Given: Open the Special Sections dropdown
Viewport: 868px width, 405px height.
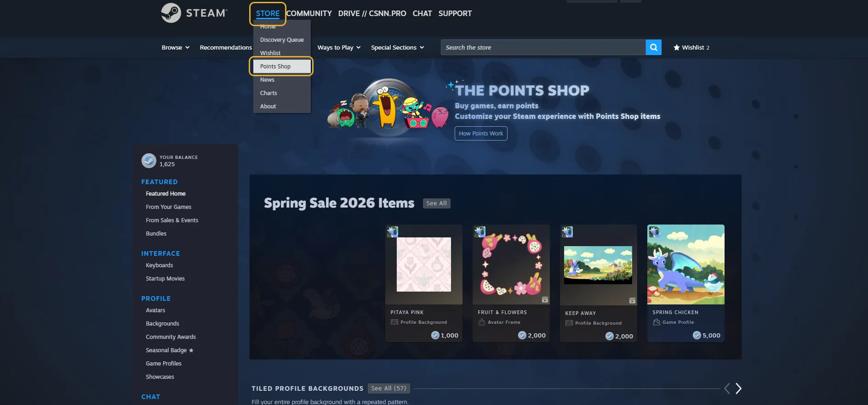Looking at the screenshot, I should click(397, 47).
